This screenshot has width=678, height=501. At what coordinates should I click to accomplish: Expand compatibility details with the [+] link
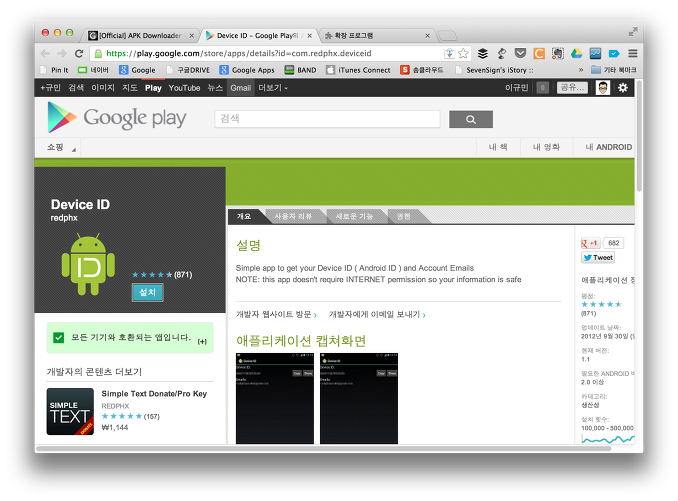202,341
